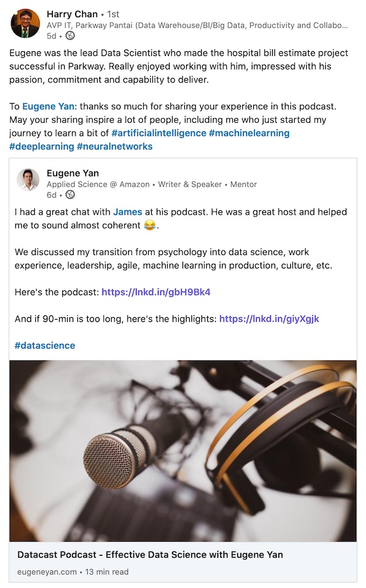The image size is (366, 588).
Task: Open the microphone podcast article image
Action: (183, 451)
